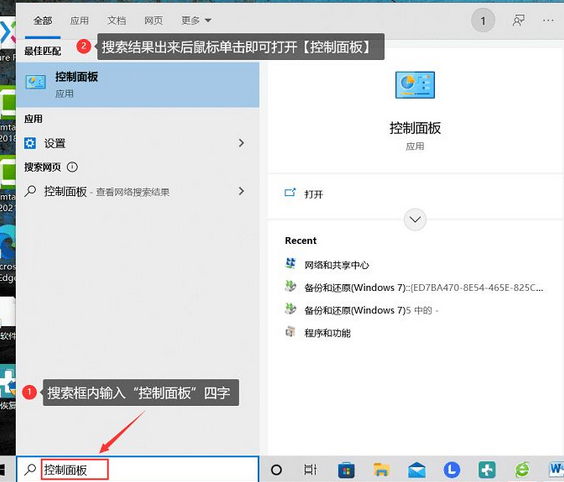The image size is (564, 482).
Task: Open the blue clock L taskbar icon
Action: (x=452, y=470)
